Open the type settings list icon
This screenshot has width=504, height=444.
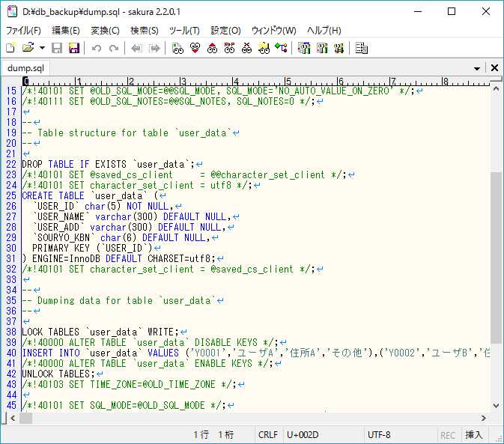point(304,48)
